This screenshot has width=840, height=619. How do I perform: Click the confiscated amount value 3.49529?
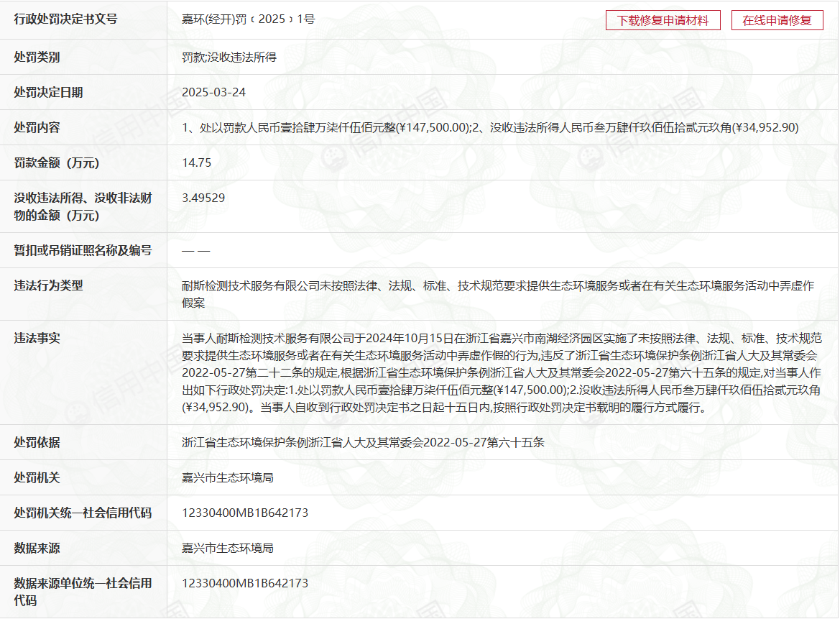[203, 198]
